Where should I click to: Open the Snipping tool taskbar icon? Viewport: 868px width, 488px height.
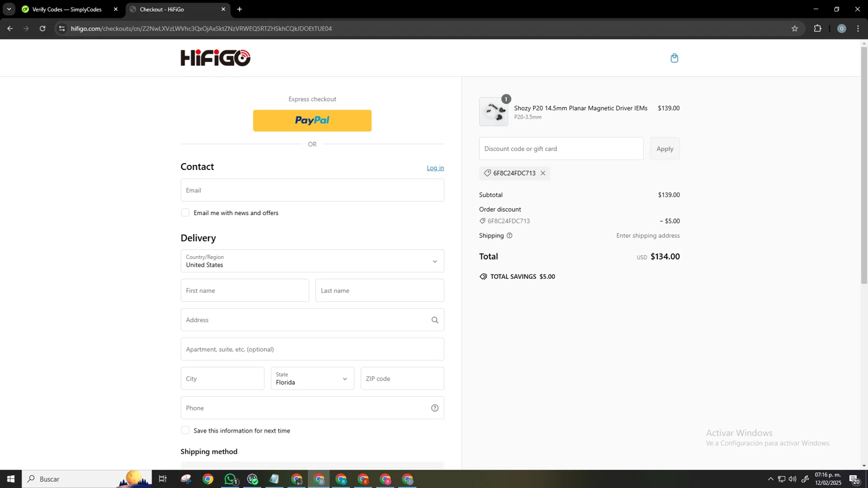coord(186,479)
